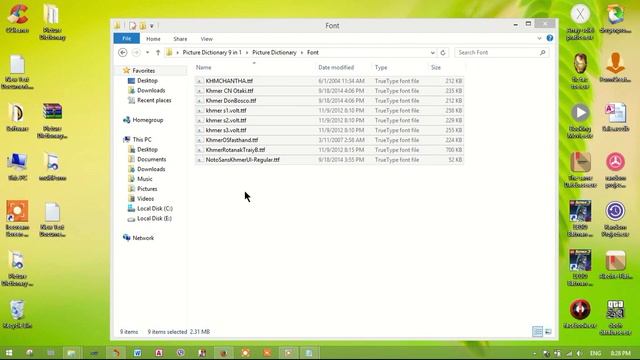The image size is (640, 360).
Task: Open Documents under This PC
Action: click(x=151, y=160)
